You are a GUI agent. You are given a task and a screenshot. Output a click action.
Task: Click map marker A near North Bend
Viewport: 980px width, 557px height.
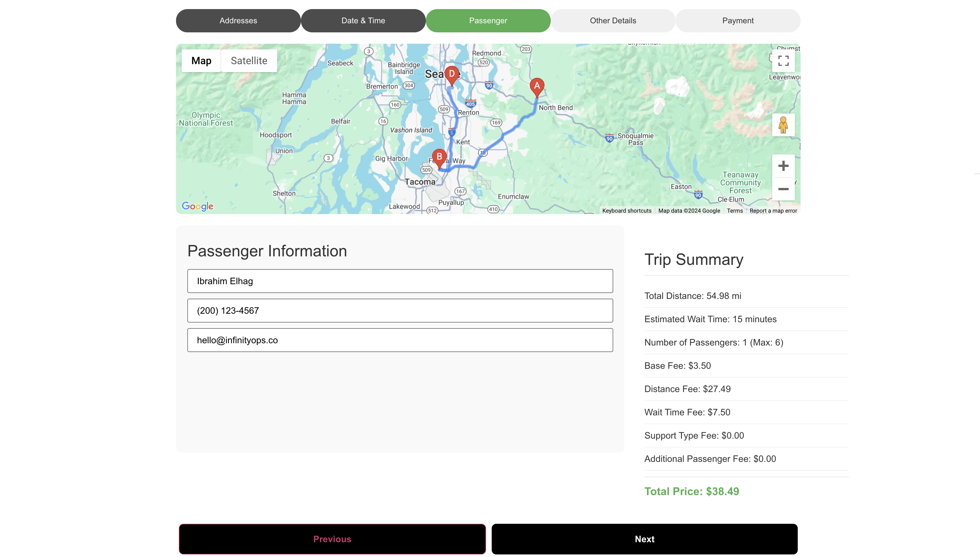(537, 88)
